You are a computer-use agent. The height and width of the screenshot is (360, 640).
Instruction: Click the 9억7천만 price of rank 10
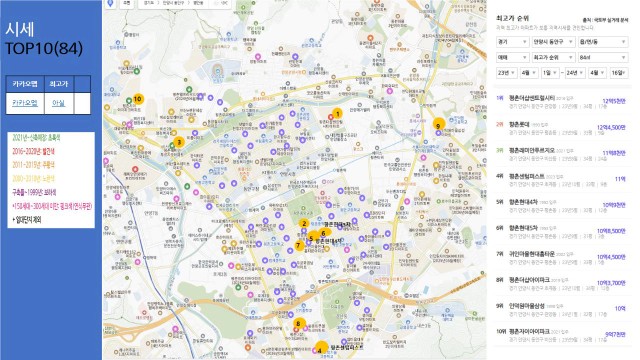click(615, 335)
